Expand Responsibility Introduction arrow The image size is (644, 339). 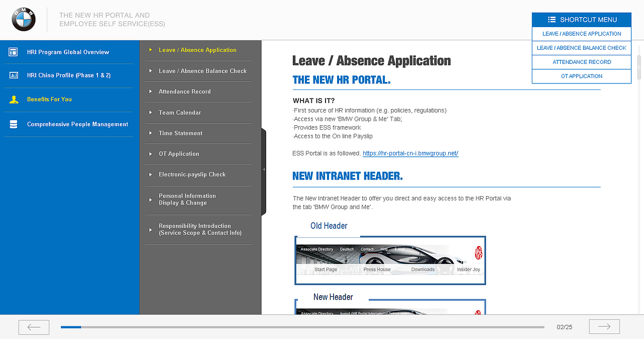click(150, 230)
